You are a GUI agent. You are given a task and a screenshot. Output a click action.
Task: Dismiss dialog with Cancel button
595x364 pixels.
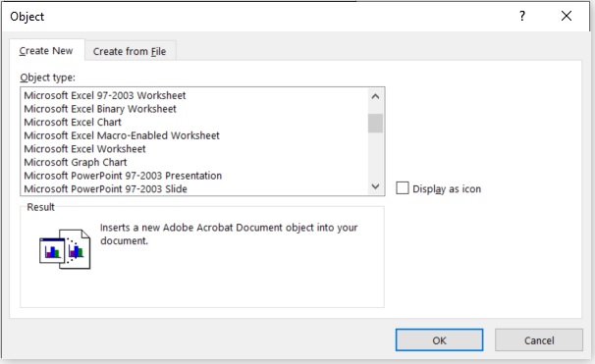point(539,340)
